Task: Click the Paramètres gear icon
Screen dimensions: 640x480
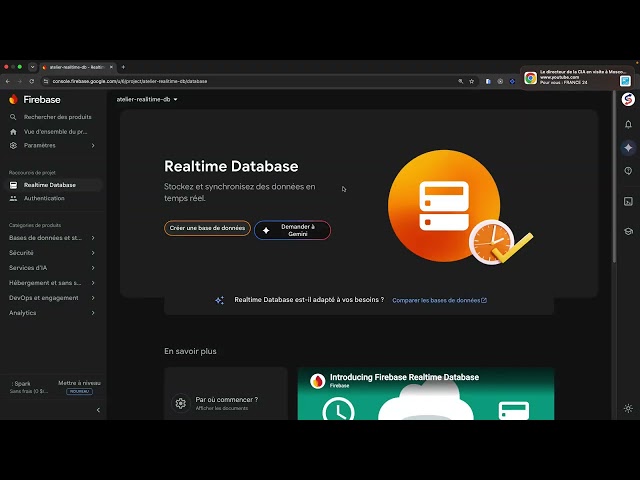Action: coord(13,145)
